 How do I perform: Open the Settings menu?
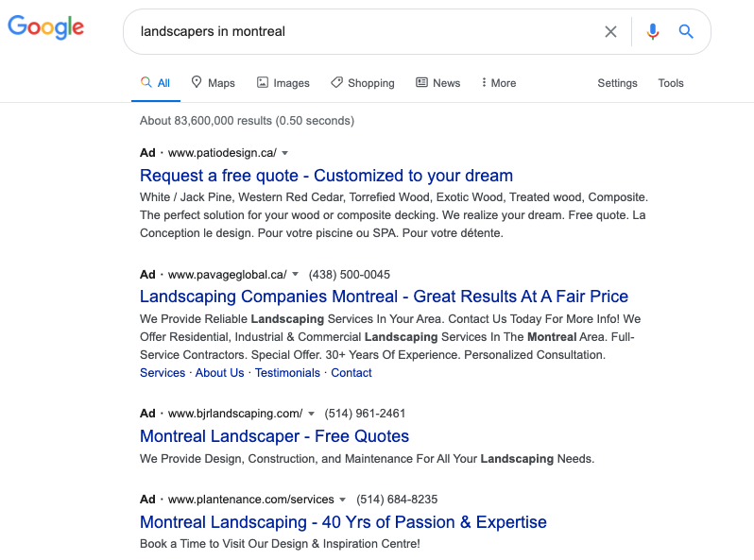click(617, 83)
